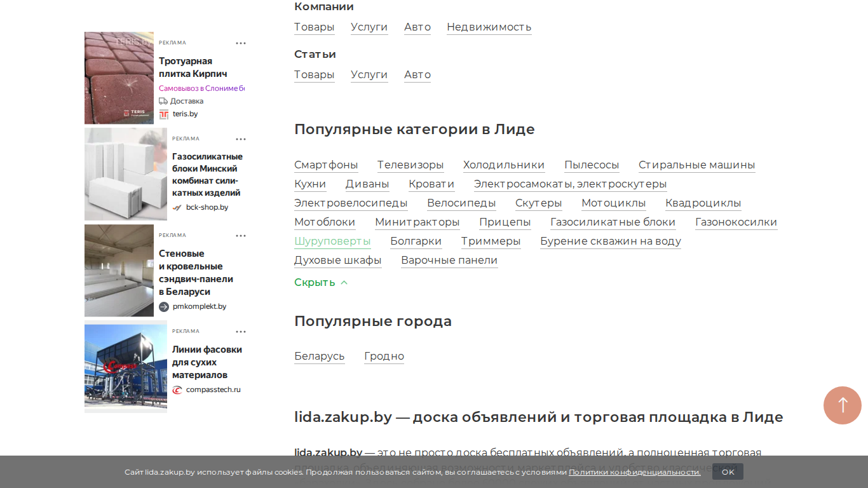Open Стиральные машины category
The width and height of the screenshot is (868, 488).
tap(697, 165)
